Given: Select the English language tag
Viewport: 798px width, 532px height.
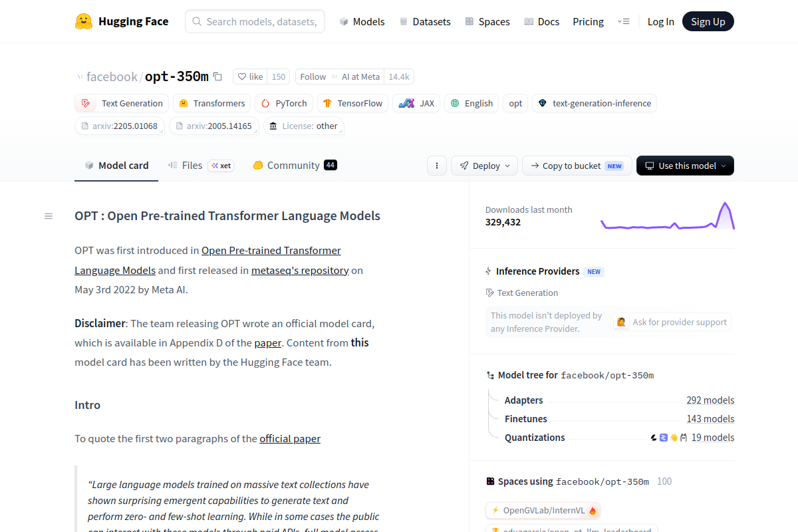Looking at the screenshot, I should (471, 103).
